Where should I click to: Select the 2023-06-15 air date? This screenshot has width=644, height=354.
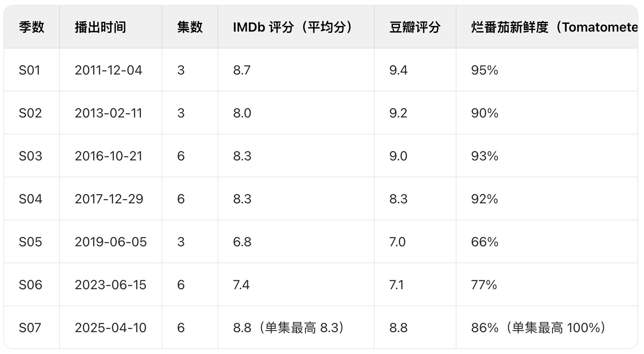point(111,285)
